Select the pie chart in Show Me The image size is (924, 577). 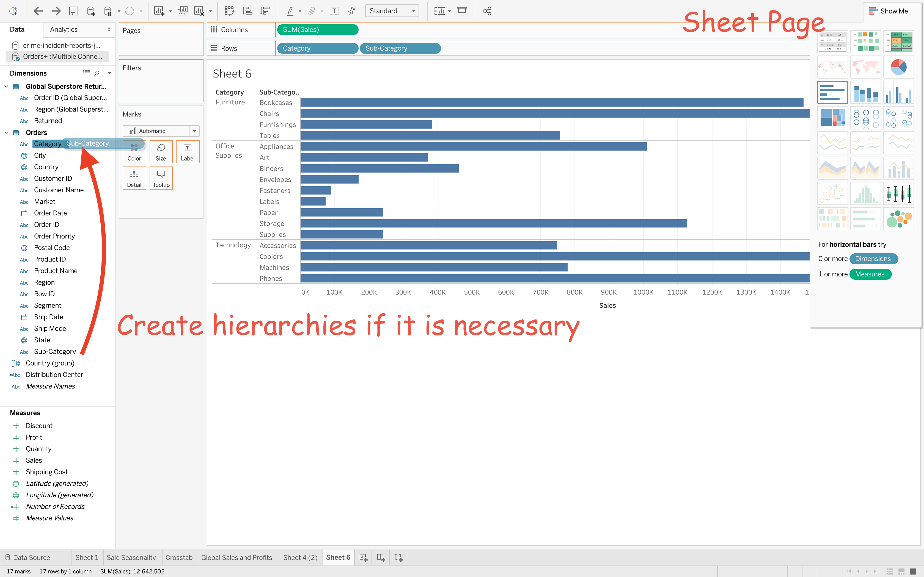click(x=898, y=67)
